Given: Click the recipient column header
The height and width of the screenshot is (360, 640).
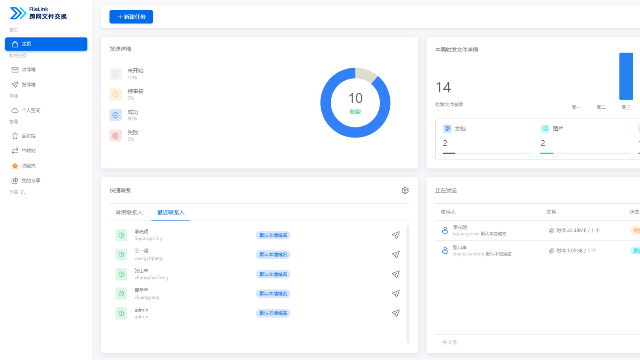Looking at the screenshot, I should [448, 212].
